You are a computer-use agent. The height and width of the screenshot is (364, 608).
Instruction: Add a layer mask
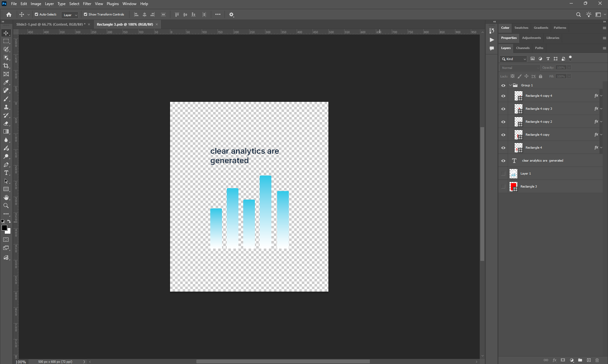click(x=563, y=360)
